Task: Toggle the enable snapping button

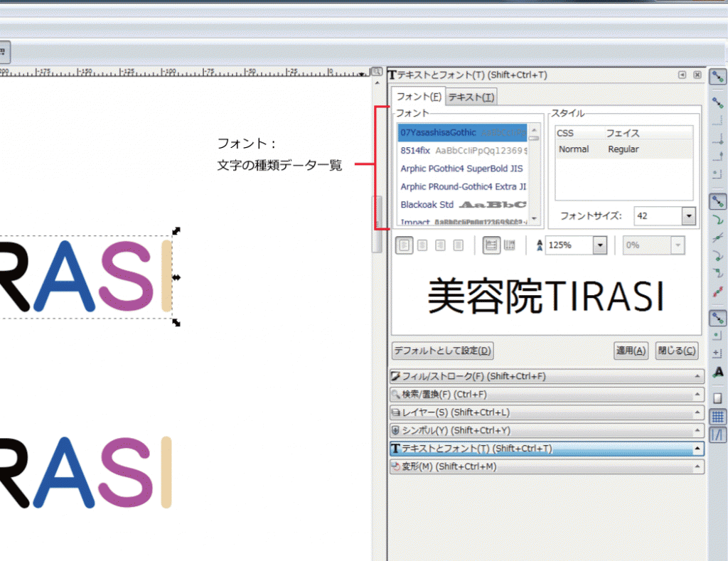Action: 718,77
